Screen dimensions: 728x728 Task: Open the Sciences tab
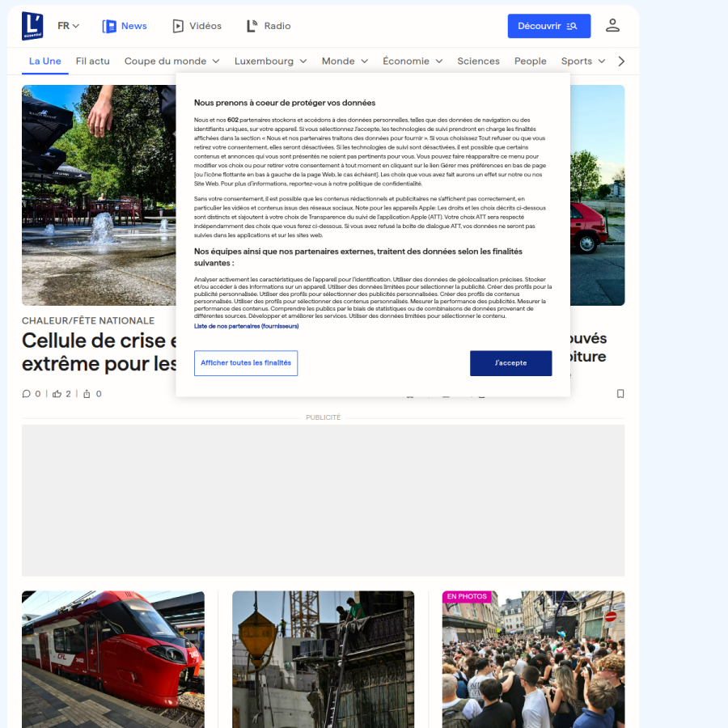(x=478, y=61)
